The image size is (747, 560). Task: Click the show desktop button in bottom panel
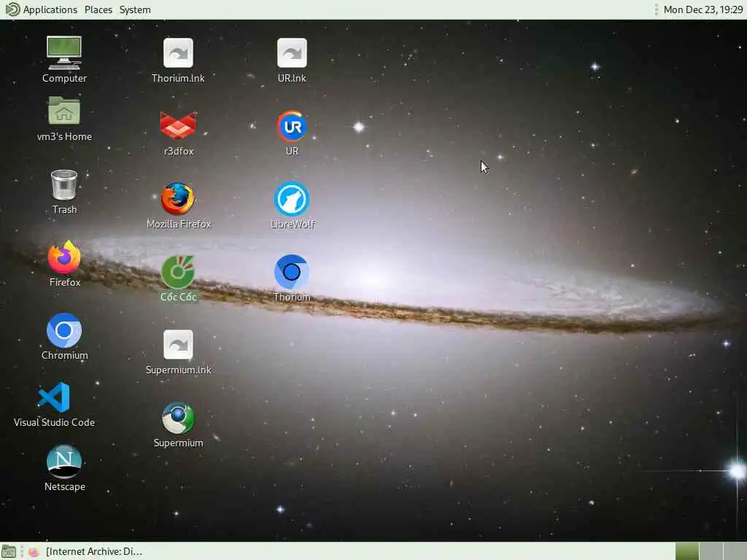(9, 551)
